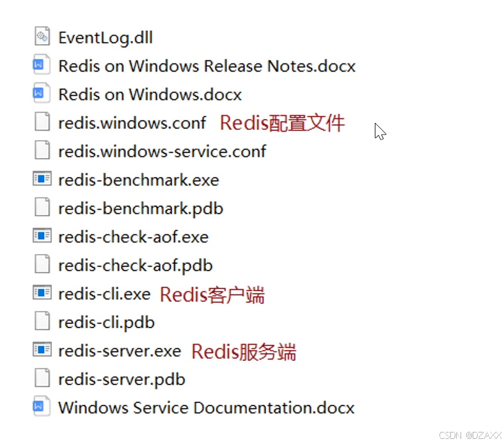Select the redis-check-aof.pdb file name
The image size is (504, 444).
pos(136,266)
